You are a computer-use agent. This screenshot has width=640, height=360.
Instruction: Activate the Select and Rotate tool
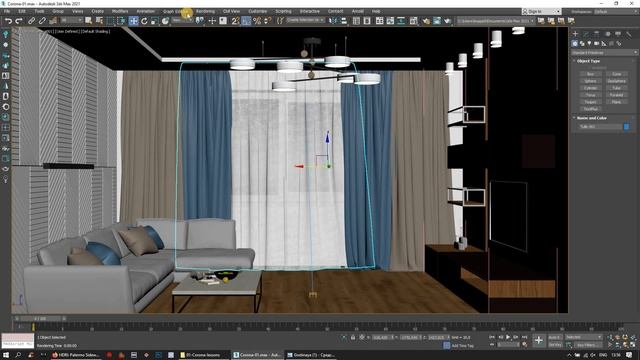point(144,21)
